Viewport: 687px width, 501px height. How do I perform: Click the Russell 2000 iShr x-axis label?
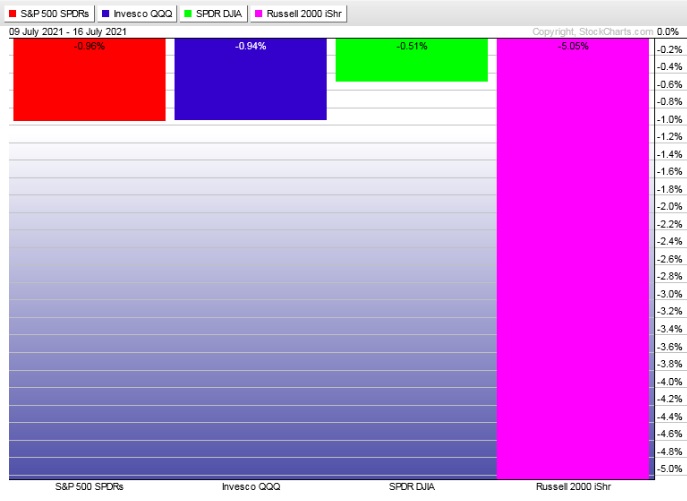pyautogui.click(x=574, y=487)
